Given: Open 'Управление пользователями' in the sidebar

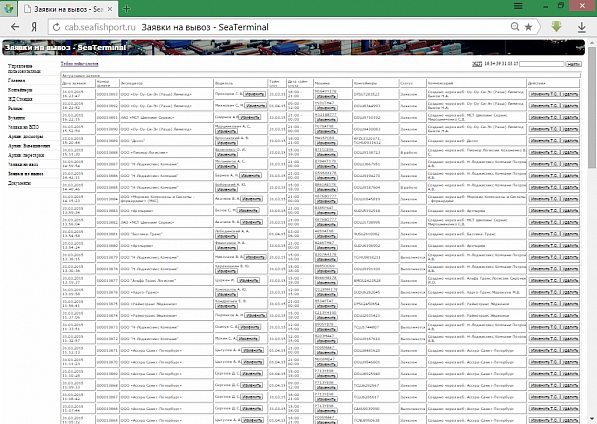Looking at the screenshot, I should pos(24,69).
